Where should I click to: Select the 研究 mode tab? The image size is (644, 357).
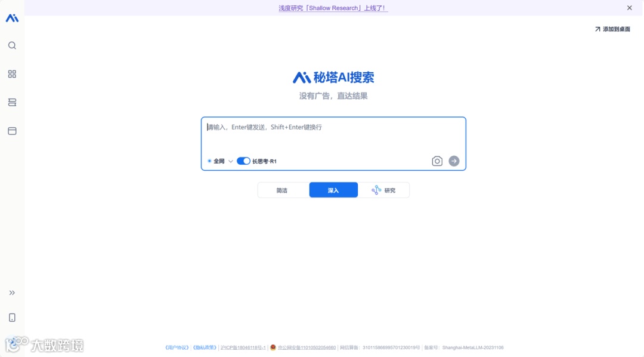[383, 190]
